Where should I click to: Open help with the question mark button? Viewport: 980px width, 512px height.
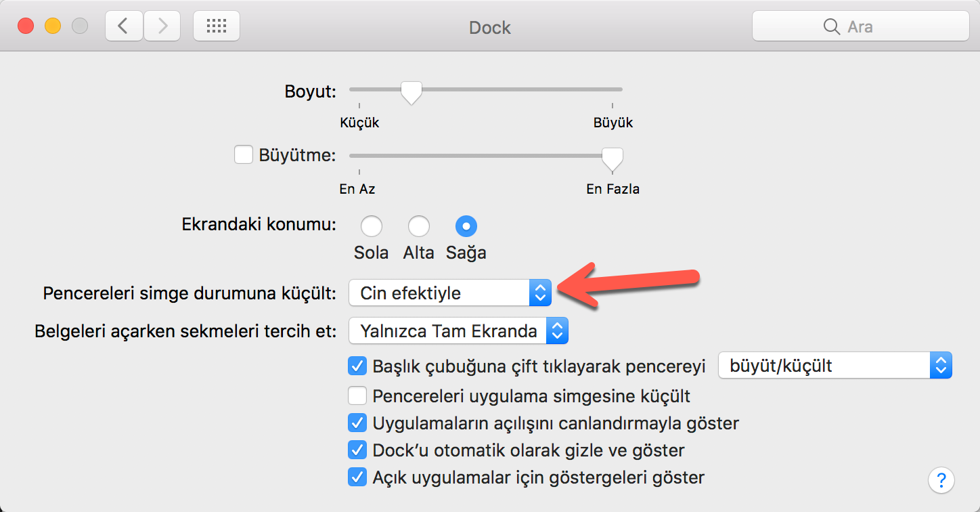(941, 479)
